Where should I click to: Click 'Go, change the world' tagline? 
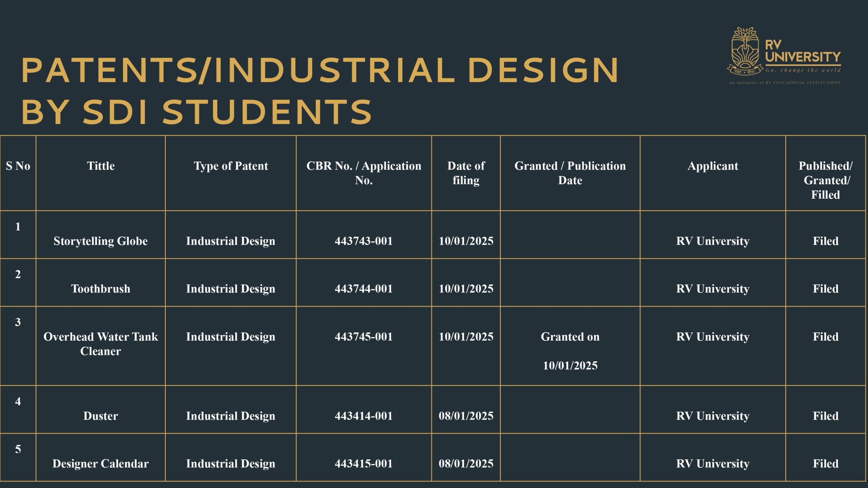click(x=803, y=70)
